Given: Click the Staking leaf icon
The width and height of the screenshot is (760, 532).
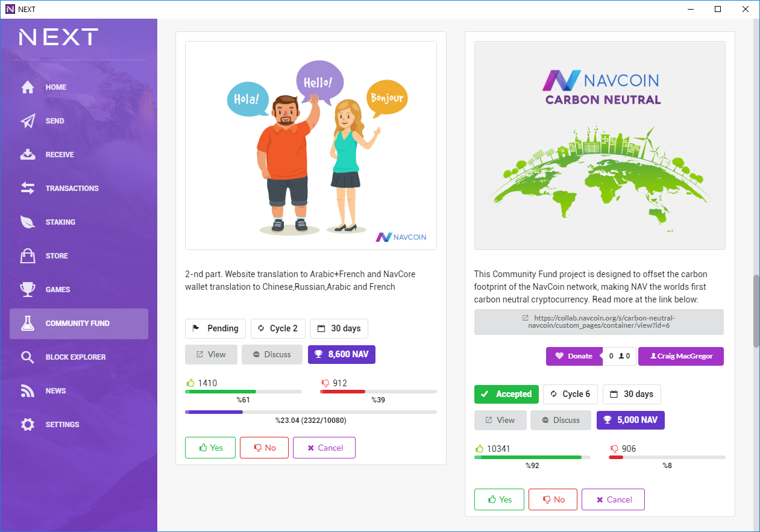Looking at the screenshot, I should click(x=28, y=222).
